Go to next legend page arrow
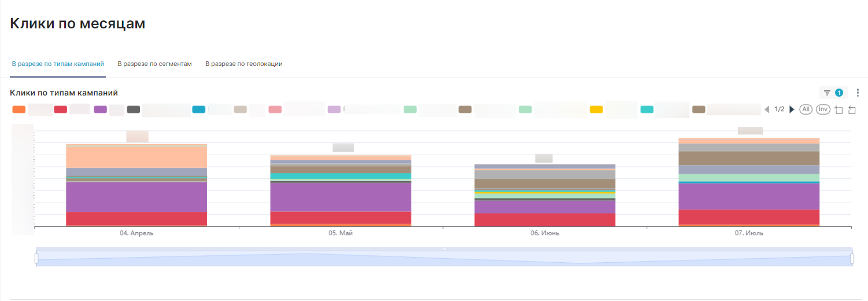The image size is (868, 301). (x=792, y=109)
